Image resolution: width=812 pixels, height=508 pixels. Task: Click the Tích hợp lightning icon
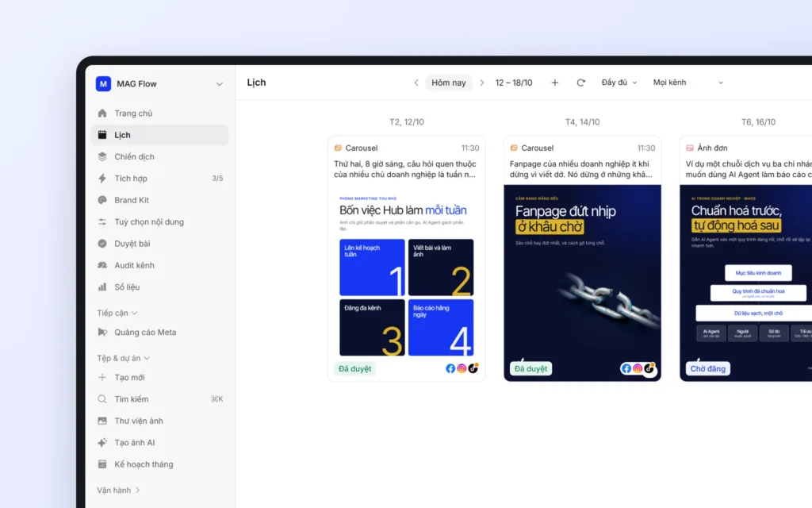pyautogui.click(x=102, y=179)
